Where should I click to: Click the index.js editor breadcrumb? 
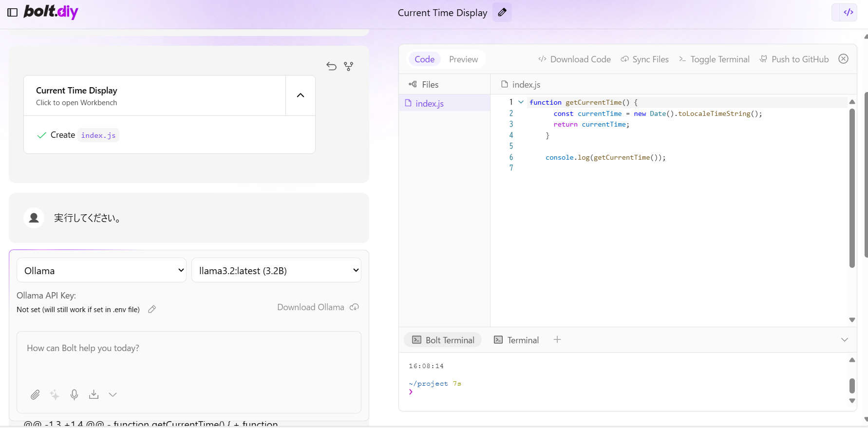(521, 85)
